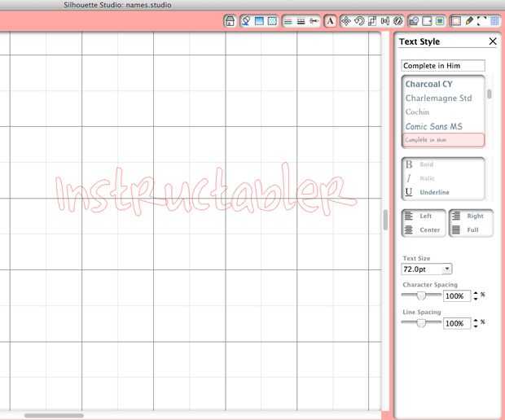Decrease Line Spacing with down stepper
The width and height of the screenshot is (505, 420).
[476, 326]
